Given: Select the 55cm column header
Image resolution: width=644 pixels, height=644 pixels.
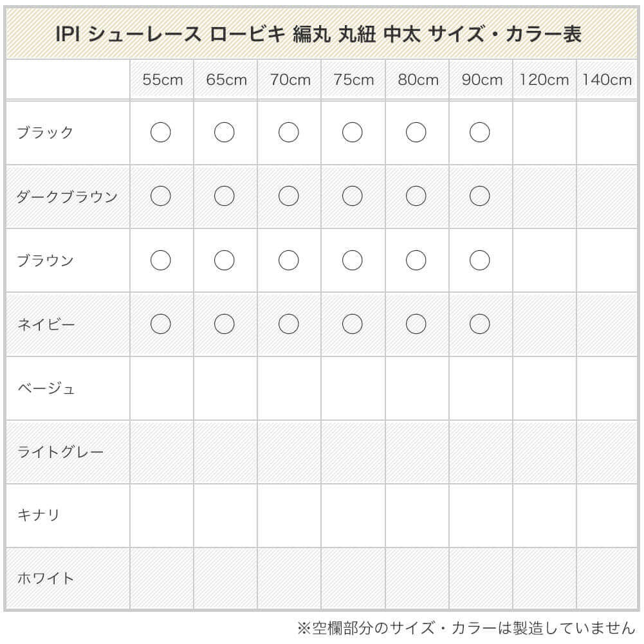Looking at the screenshot, I should (x=163, y=80).
